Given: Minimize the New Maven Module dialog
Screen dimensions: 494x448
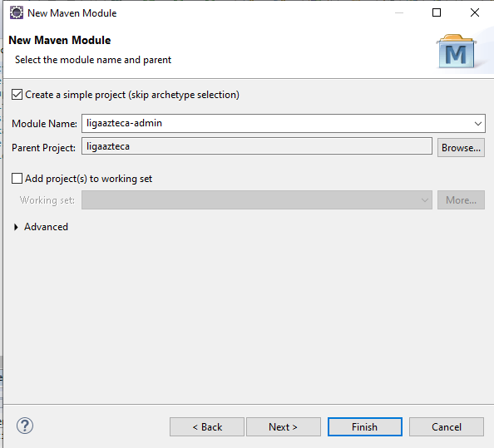Looking at the screenshot, I should pos(399,13).
